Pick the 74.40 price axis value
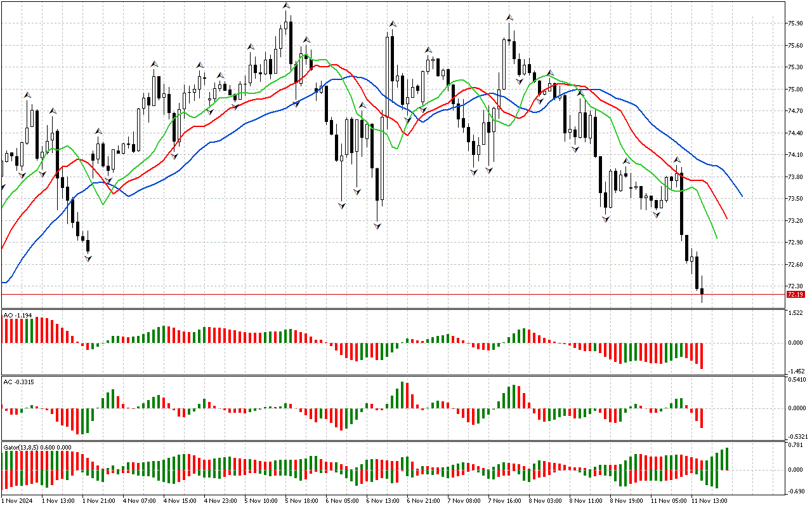The image size is (812, 508). pyautogui.click(x=796, y=133)
